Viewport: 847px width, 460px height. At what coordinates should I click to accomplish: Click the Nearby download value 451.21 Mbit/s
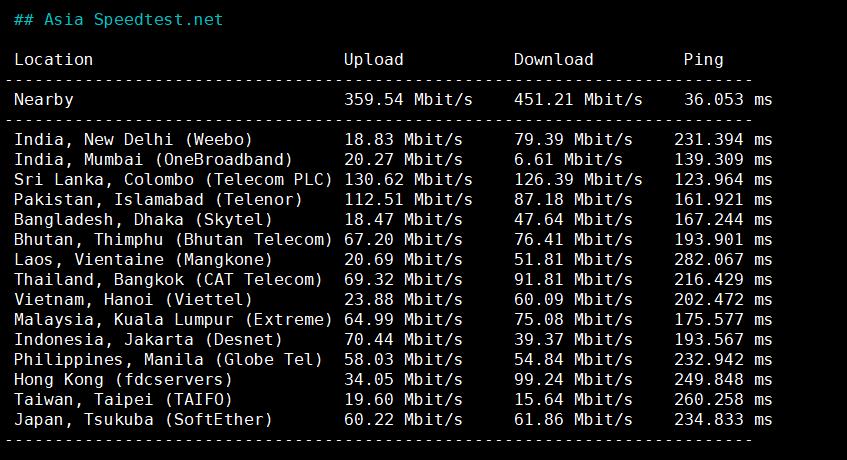point(578,99)
